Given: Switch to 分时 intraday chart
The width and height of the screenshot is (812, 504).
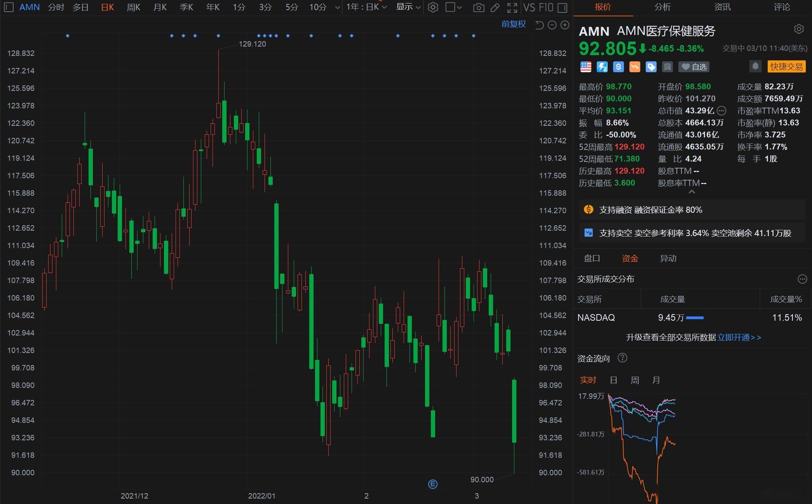Looking at the screenshot, I should (56, 7).
